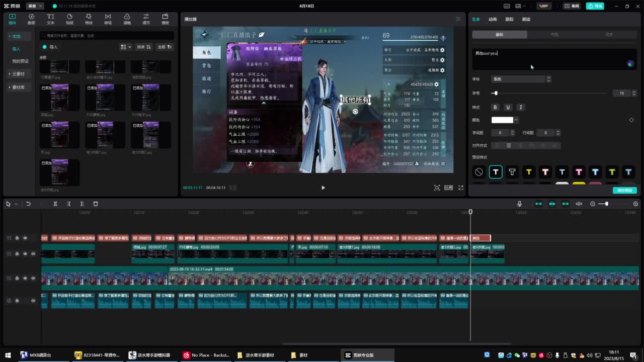
Task: Click the 保存预设 button
Action: click(x=625, y=191)
